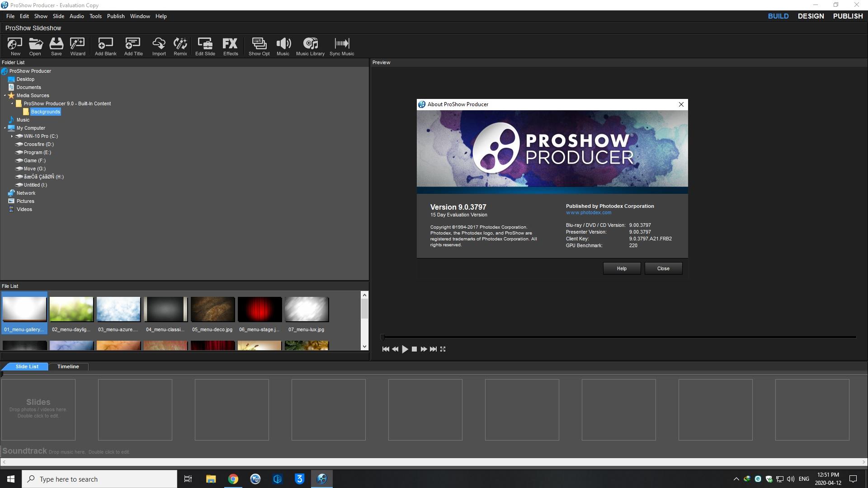The width and height of the screenshot is (868, 488).
Task: Select the Network tree item
Action: click(x=26, y=193)
